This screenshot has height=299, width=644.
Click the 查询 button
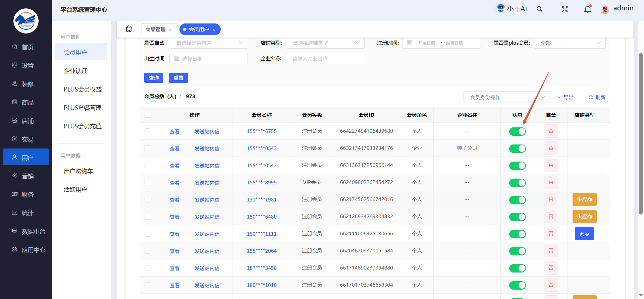coord(154,78)
